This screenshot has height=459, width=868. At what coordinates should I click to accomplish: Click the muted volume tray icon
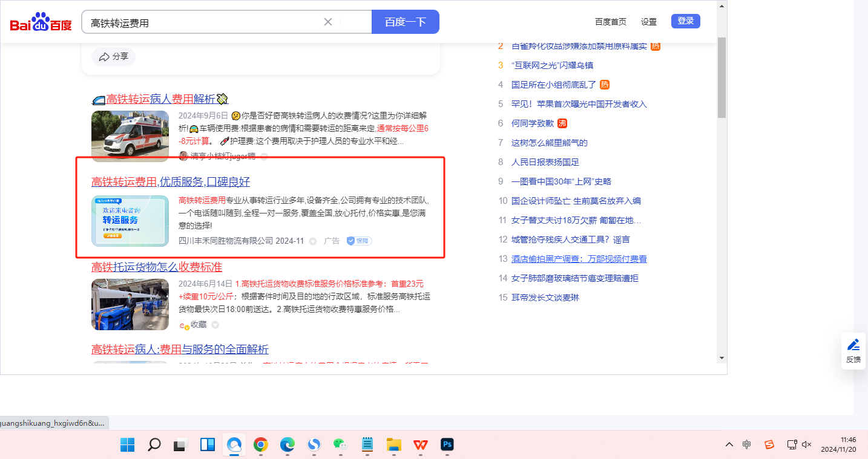806,444
